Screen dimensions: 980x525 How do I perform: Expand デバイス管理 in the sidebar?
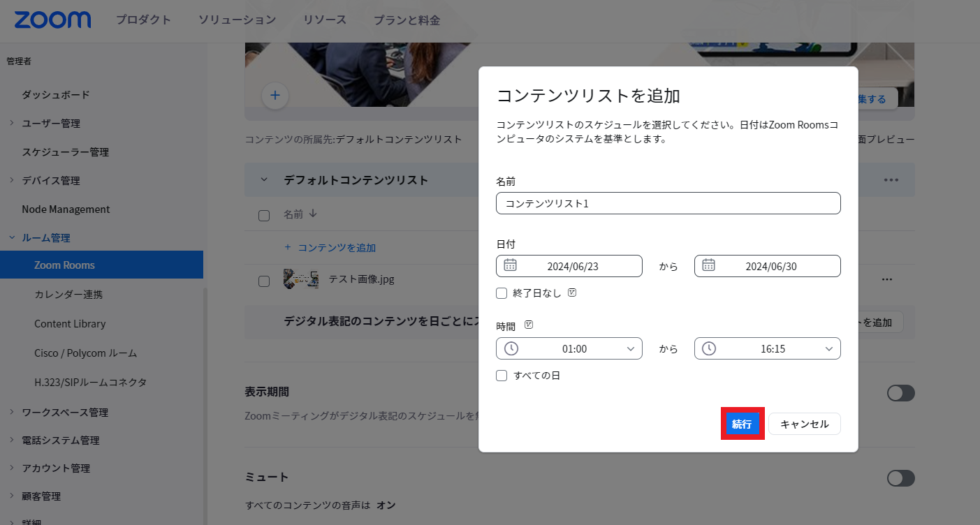tap(12, 180)
